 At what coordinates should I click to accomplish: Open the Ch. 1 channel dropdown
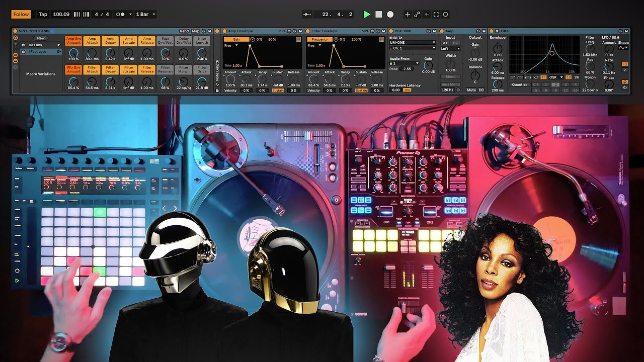pos(413,48)
